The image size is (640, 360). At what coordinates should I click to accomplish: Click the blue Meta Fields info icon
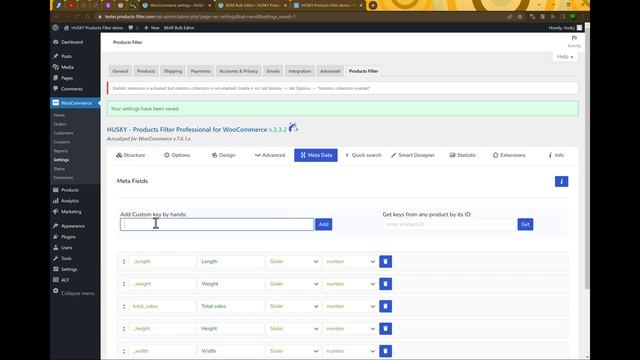561,181
